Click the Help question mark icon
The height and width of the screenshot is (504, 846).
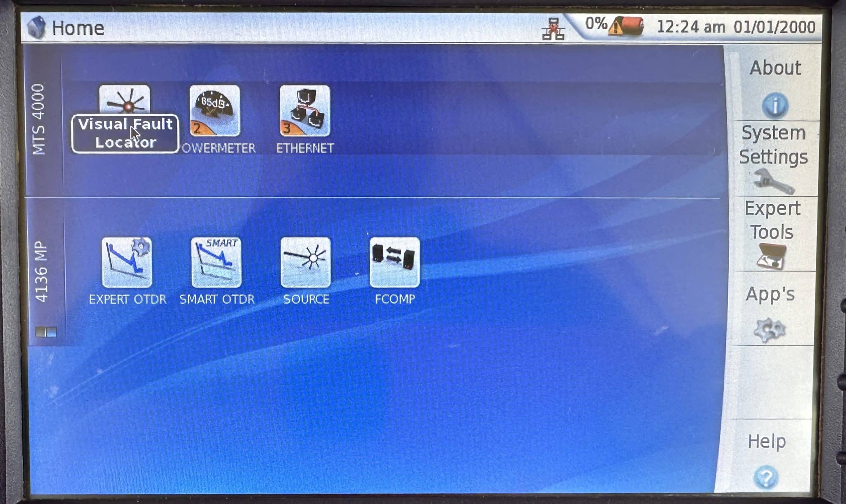point(766,477)
